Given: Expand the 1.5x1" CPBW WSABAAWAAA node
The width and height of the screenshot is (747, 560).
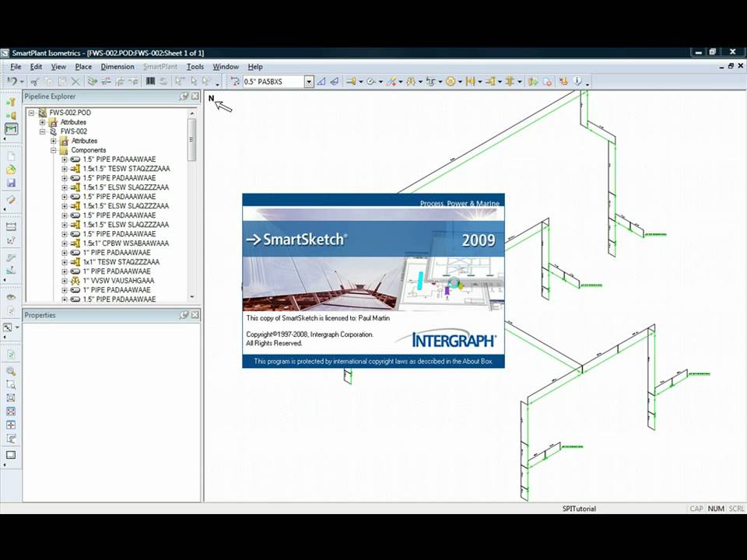Looking at the screenshot, I should coord(65,243).
